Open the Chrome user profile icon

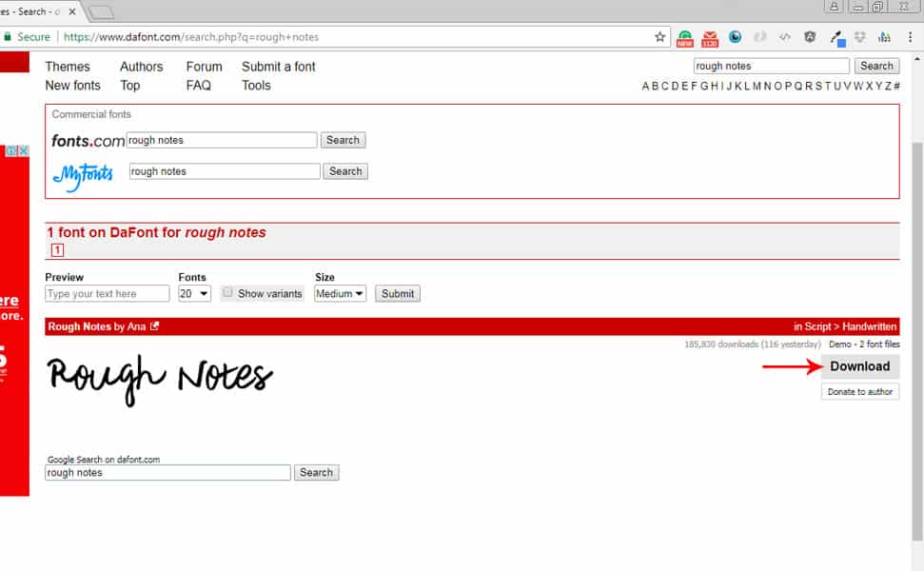[834, 7]
